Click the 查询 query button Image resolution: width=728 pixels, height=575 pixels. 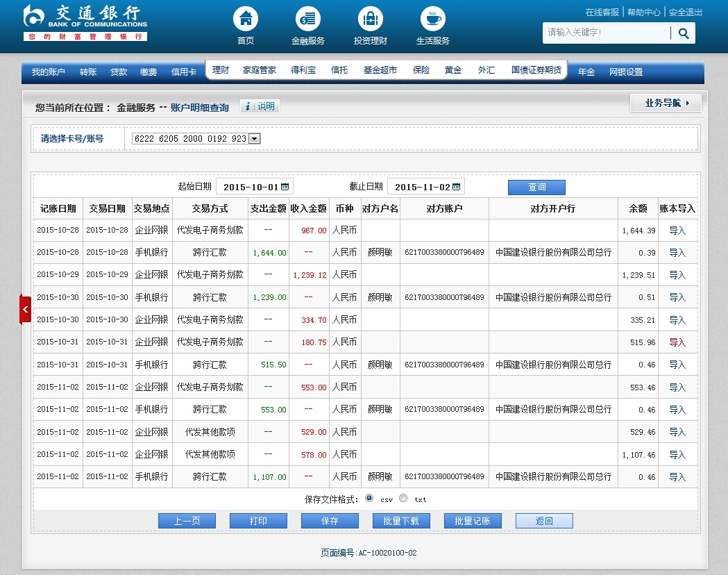coord(536,187)
